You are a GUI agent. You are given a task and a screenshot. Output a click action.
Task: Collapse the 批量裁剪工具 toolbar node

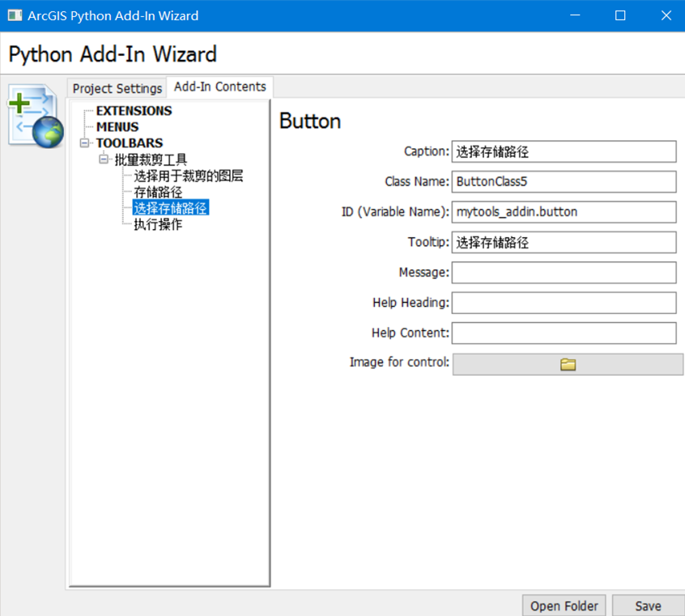104,159
